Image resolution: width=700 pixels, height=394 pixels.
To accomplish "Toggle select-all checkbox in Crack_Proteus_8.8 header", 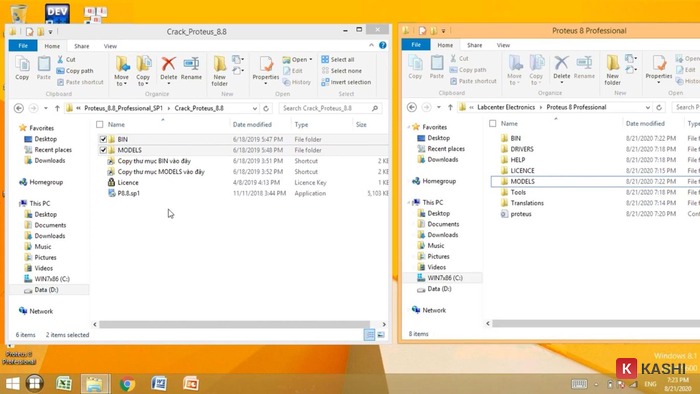I will coord(100,124).
